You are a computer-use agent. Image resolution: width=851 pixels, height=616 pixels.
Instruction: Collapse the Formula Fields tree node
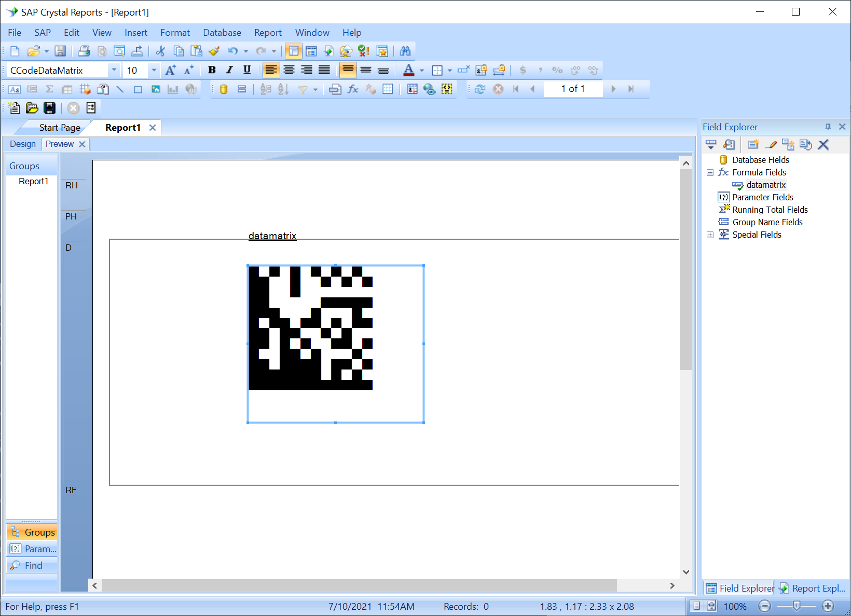(x=710, y=172)
